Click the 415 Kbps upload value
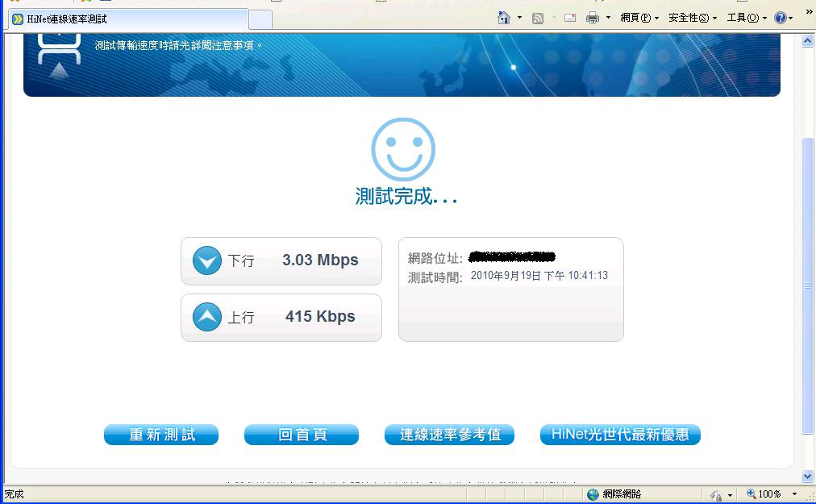This screenshot has width=816, height=504. point(320,316)
